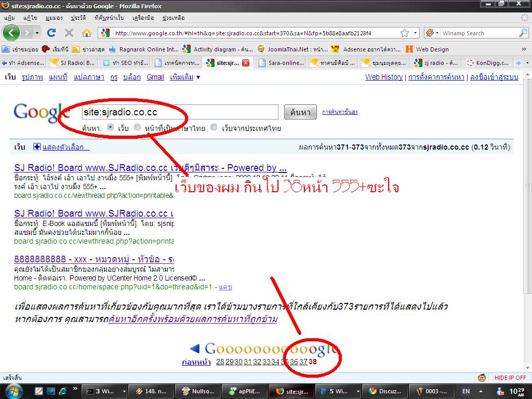Click the Stop loading X icon
The height and width of the screenshot is (399, 532).
(x=69, y=33)
